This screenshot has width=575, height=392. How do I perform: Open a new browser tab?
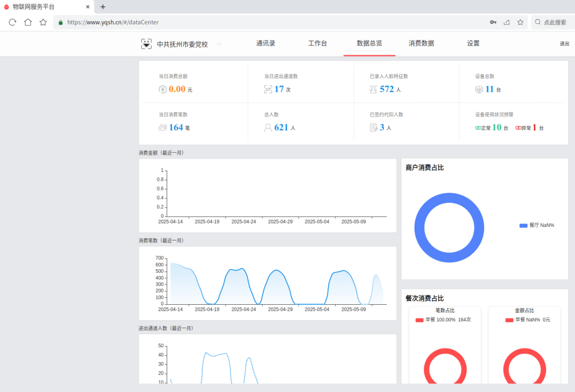click(103, 7)
